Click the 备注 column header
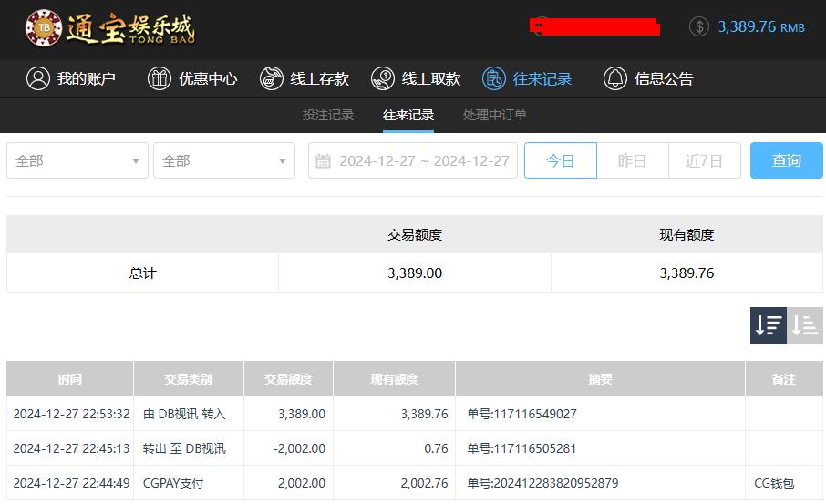Viewport: 826px width, 504px height. (784, 378)
